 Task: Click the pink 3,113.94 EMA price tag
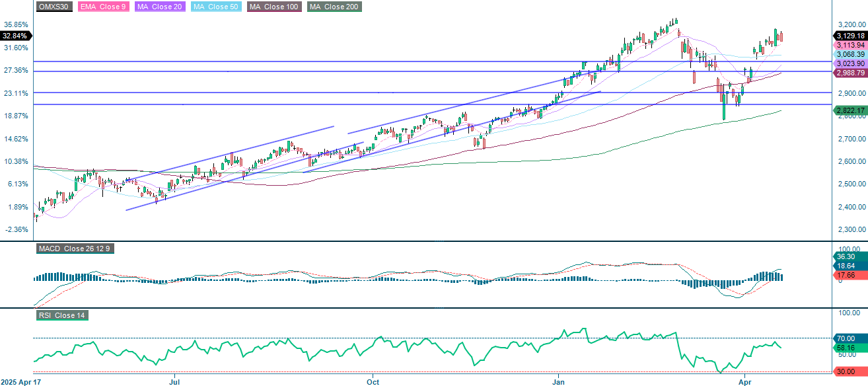tap(850, 45)
